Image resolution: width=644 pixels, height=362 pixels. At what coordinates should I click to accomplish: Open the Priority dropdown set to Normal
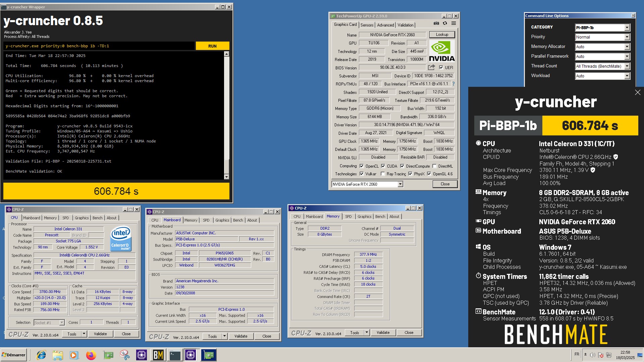click(x=602, y=37)
